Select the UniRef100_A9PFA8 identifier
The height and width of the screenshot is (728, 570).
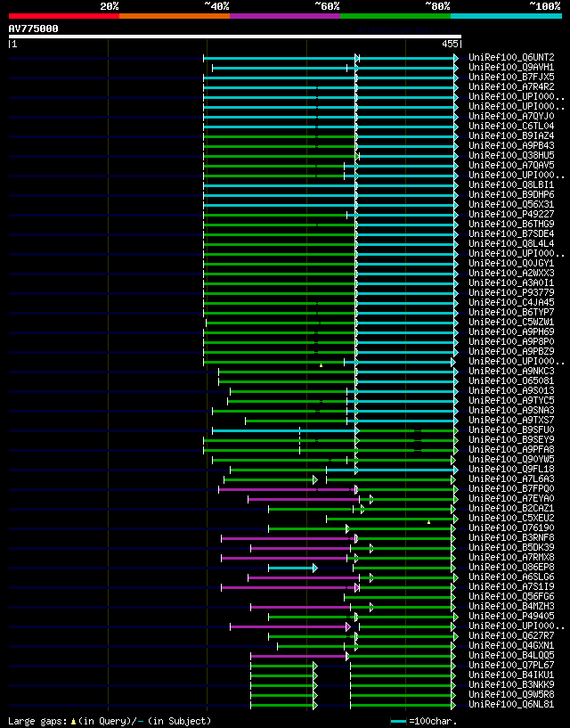click(x=511, y=449)
